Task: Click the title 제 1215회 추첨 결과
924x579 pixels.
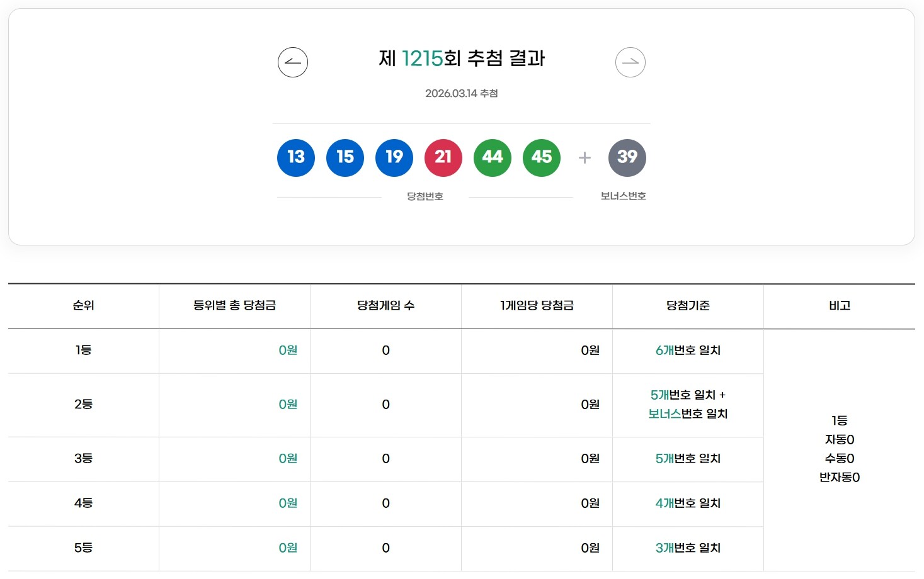Action: tap(462, 59)
